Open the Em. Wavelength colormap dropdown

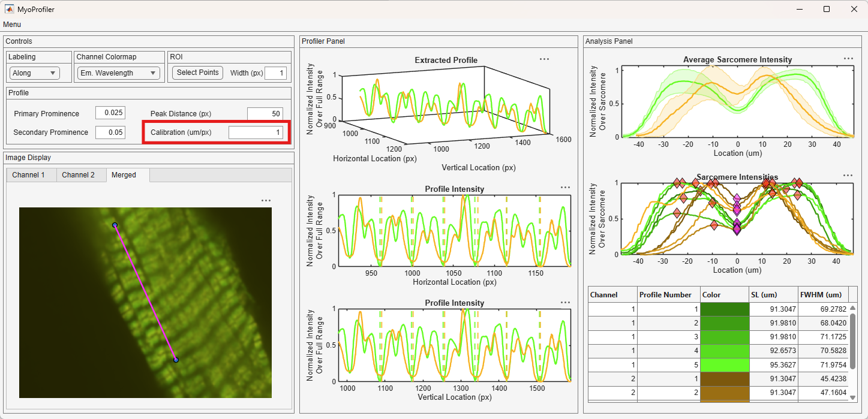[118, 73]
